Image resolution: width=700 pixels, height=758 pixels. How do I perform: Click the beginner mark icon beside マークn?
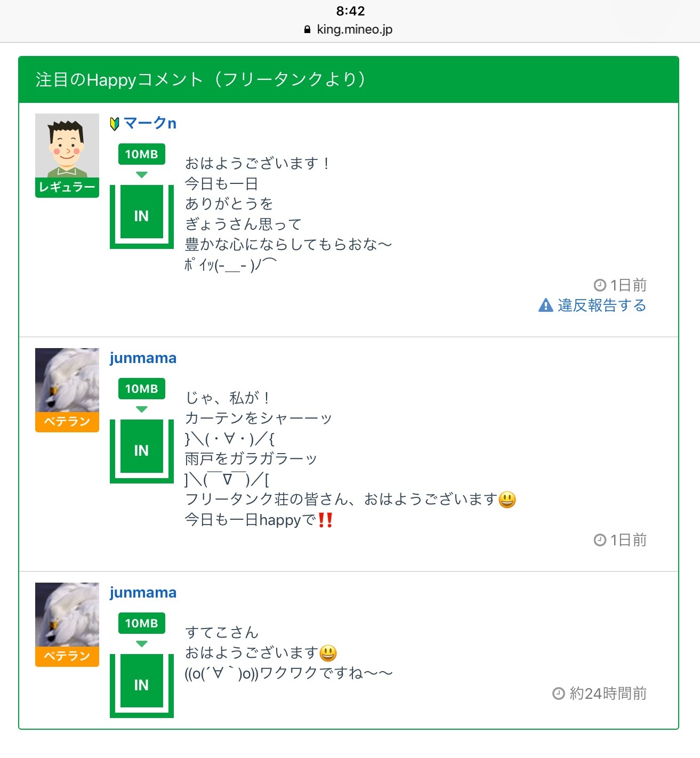[x=115, y=124]
